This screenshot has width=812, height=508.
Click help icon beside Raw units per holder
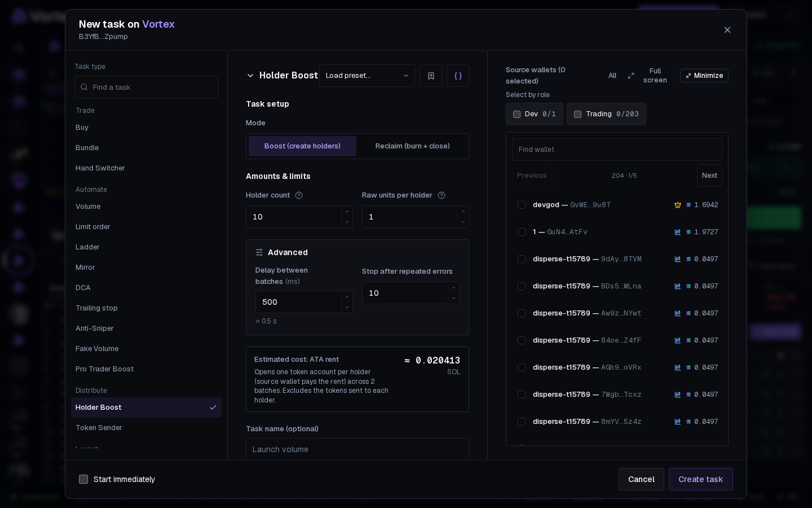coord(442,195)
